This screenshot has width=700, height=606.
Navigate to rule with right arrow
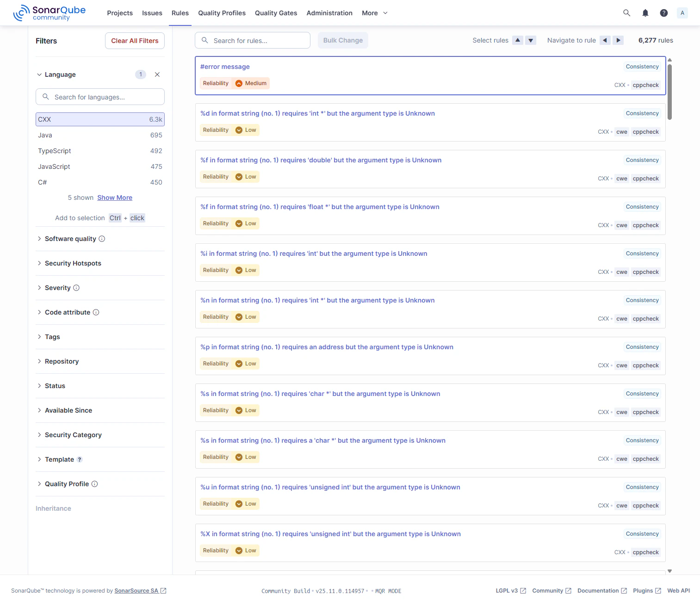(618, 40)
